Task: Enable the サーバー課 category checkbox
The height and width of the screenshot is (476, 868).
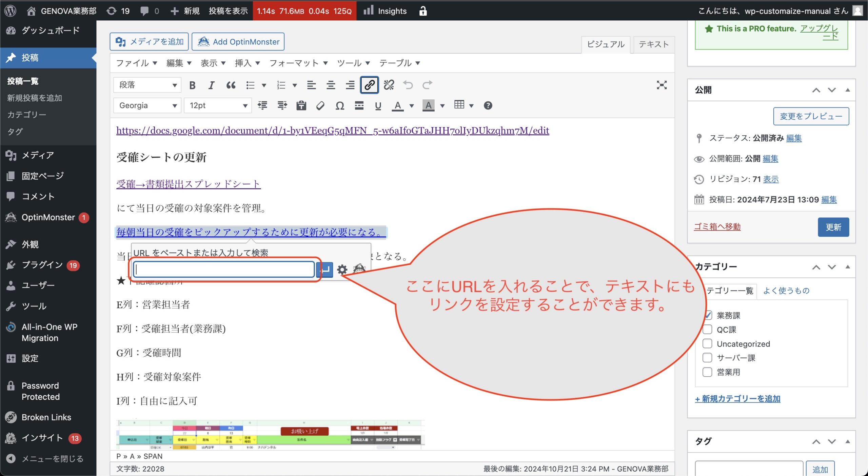Action: pyautogui.click(x=707, y=358)
